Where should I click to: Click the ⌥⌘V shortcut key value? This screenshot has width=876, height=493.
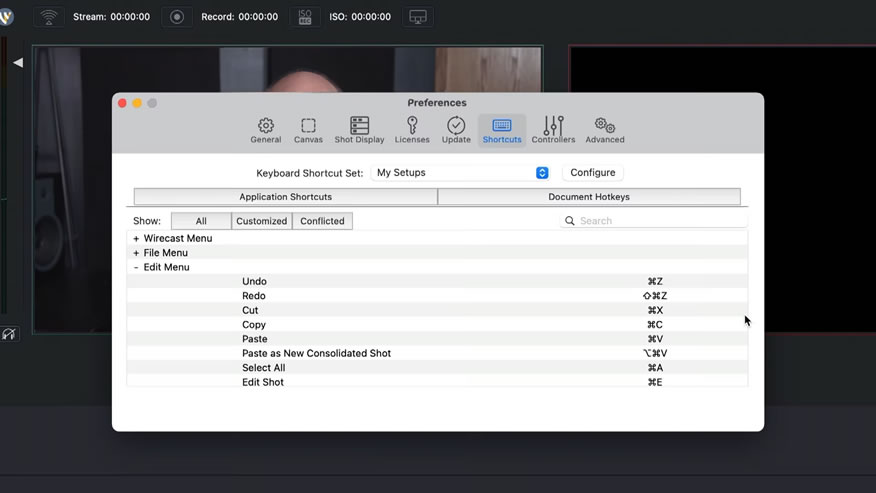click(655, 353)
